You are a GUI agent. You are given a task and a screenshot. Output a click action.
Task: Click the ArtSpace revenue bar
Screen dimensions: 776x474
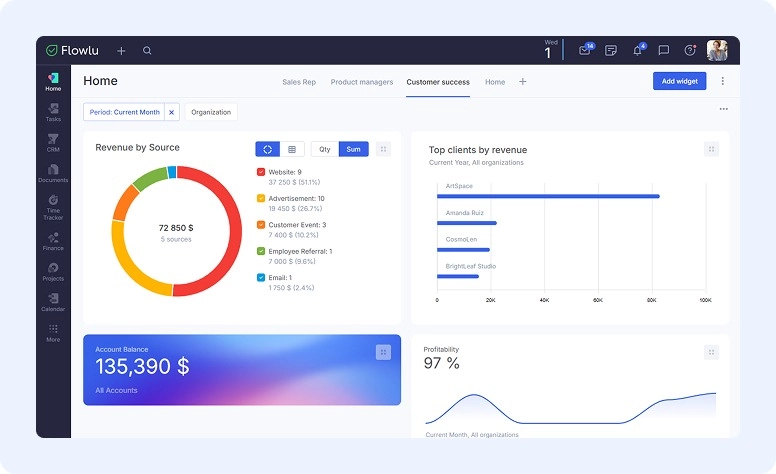click(x=548, y=196)
